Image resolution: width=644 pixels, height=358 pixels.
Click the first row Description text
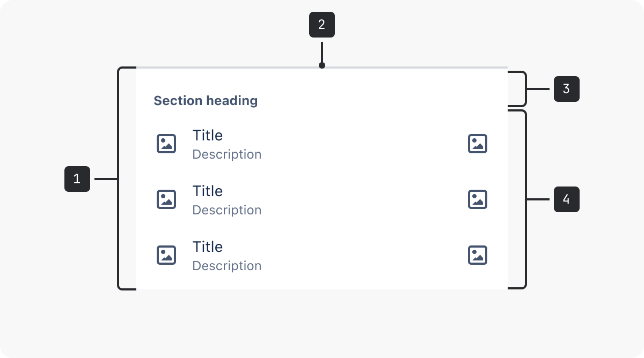coord(227,154)
